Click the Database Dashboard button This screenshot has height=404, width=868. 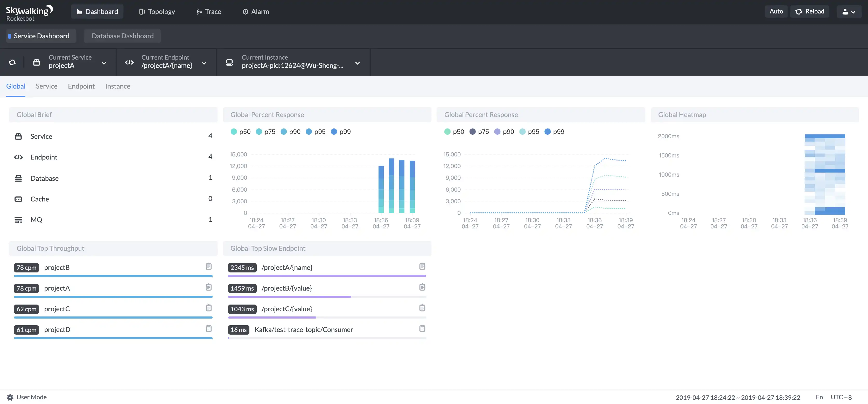(x=122, y=36)
